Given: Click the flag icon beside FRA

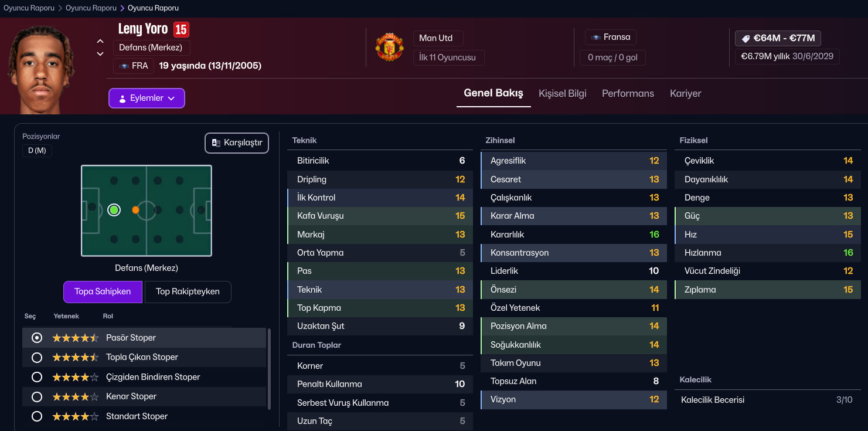Looking at the screenshot, I should click(124, 66).
